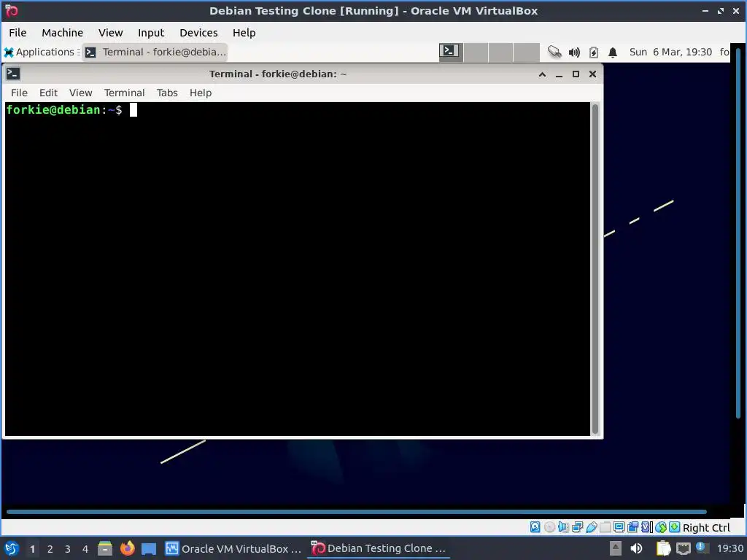
Task: Open the host start menu icon
Action: [x=12, y=548]
